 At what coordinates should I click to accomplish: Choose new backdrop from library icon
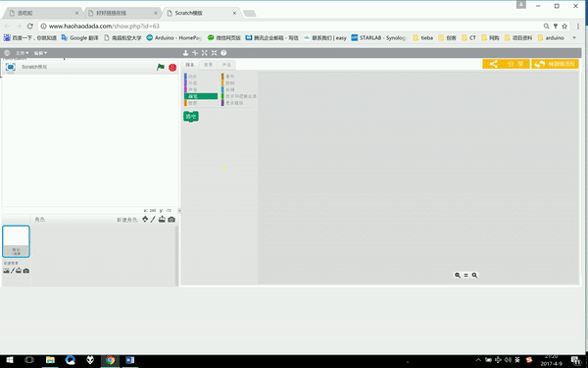click(6, 271)
